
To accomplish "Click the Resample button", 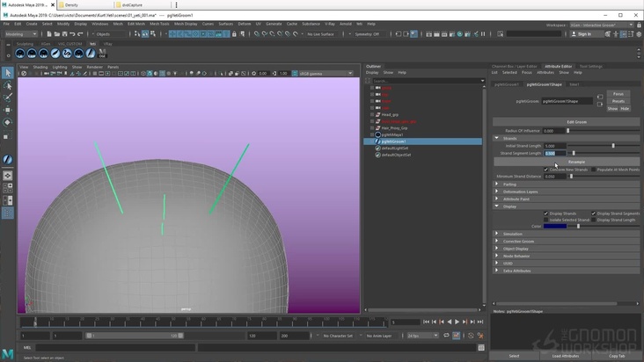I will [x=576, y=162].
